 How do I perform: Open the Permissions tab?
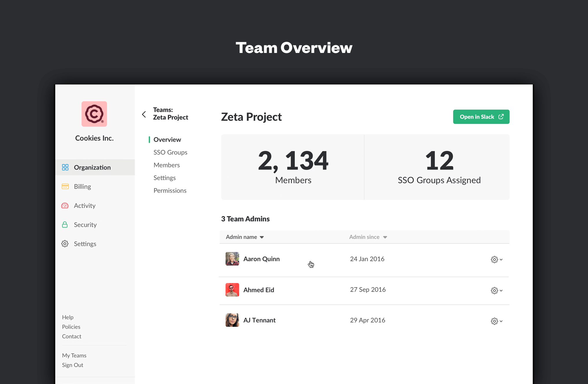pyautogui.click(x=170, y=190)
